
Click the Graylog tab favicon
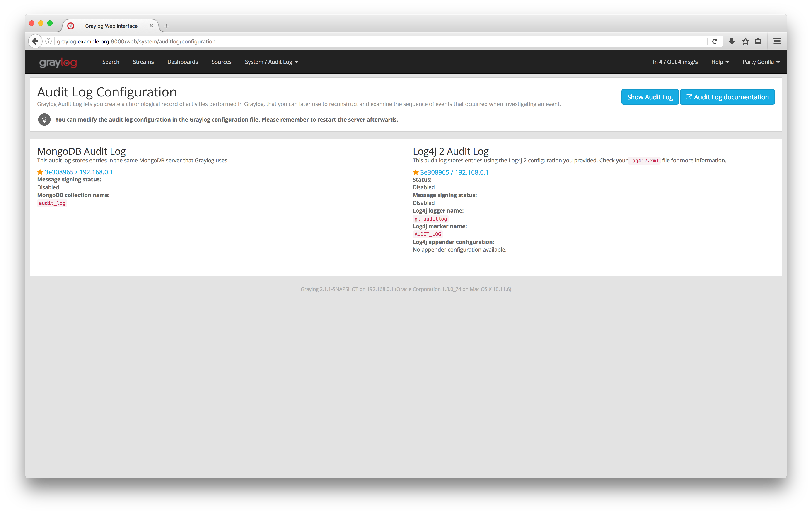[x=71, y=26]
